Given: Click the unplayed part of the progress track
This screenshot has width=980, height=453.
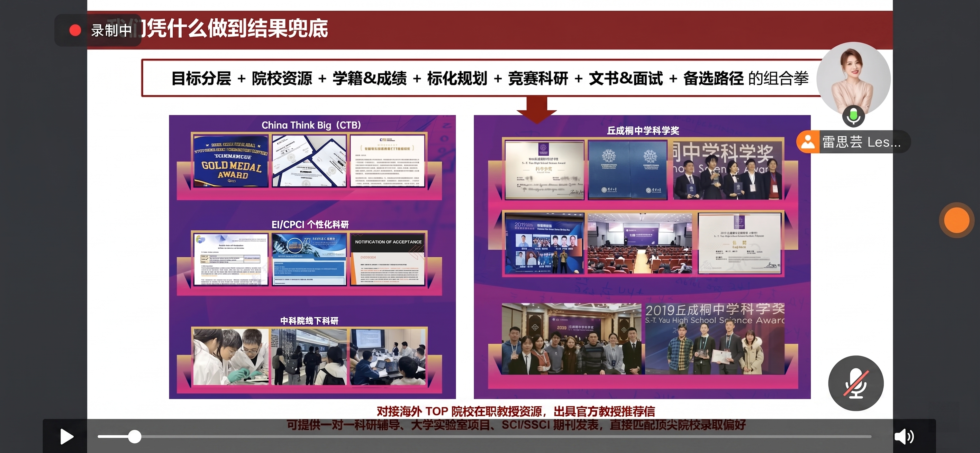Looking at the screenshot, I should pos(506,437).
